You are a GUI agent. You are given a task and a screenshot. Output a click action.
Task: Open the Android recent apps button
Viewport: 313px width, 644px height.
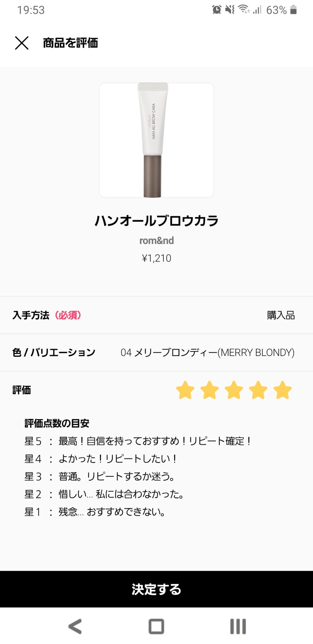point(238,626)
